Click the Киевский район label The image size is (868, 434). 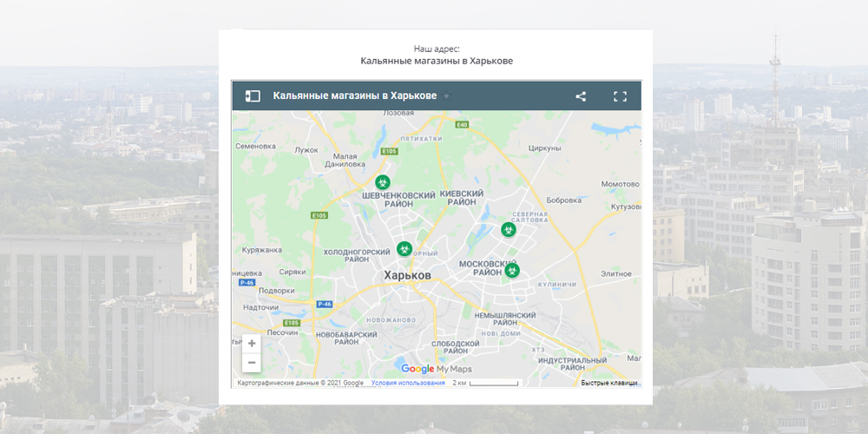click(462, 198)
